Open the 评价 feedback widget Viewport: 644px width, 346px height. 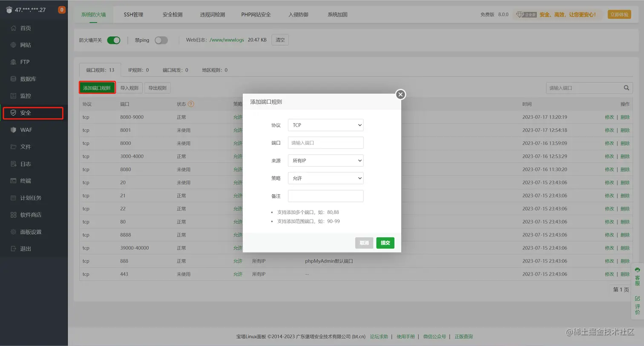pyautogui.click(x=638, y=305)
